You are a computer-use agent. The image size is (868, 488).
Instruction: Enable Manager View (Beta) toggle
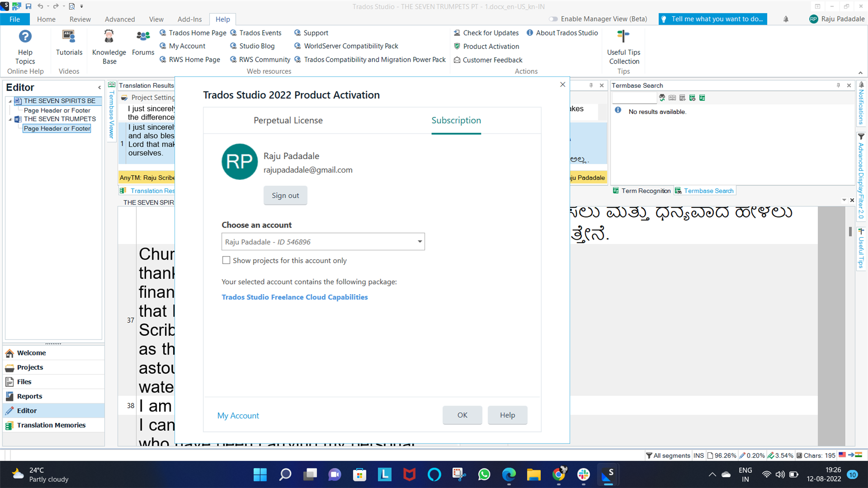pyautogui.click(x=553, y=19)
